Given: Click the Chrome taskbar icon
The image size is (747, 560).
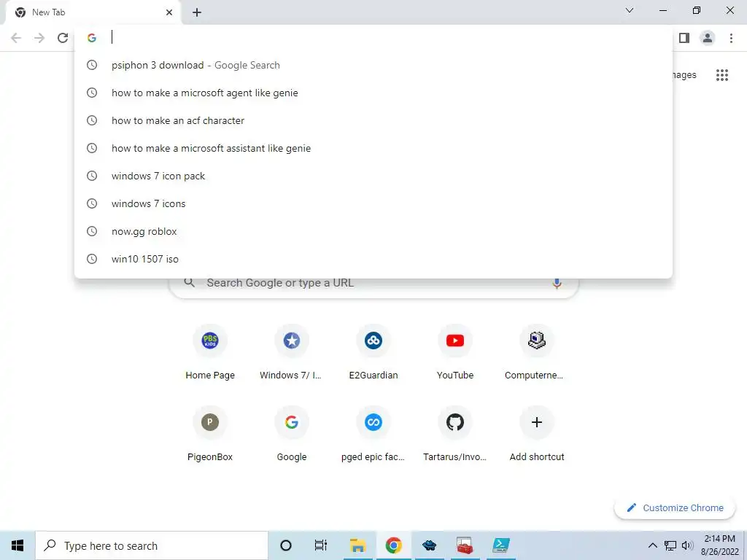Looking at the screenshot, I should click(393, 545).
